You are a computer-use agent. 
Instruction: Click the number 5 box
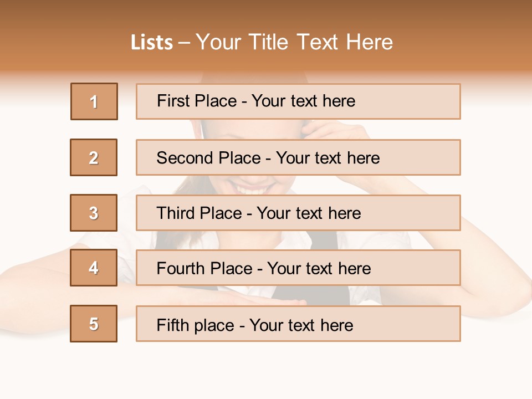point(94,324)
